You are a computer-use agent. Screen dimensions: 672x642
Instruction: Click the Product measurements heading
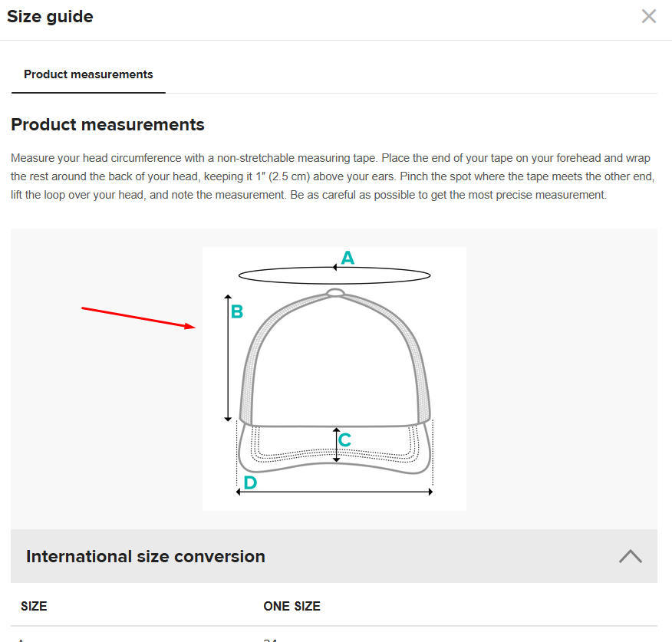tap(107, 124)
